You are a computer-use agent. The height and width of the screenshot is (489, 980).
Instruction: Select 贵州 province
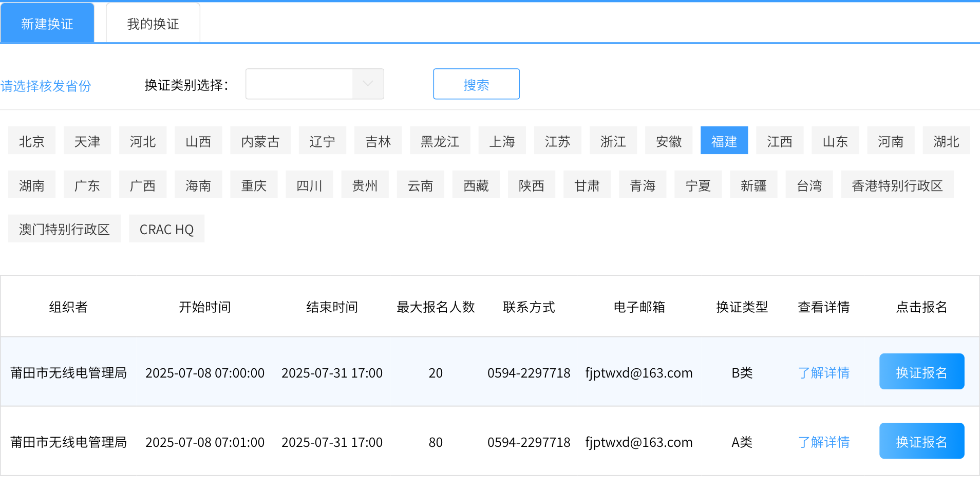pyautogui.click(x=365, y=184)
